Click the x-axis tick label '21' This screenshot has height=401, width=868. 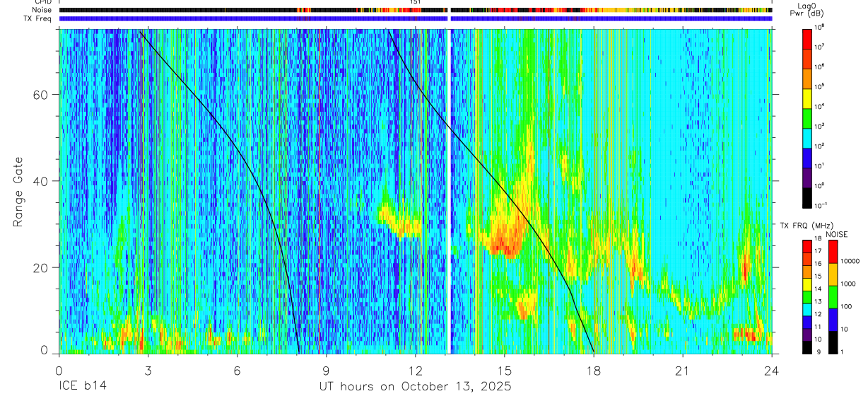tap(683, 371)
